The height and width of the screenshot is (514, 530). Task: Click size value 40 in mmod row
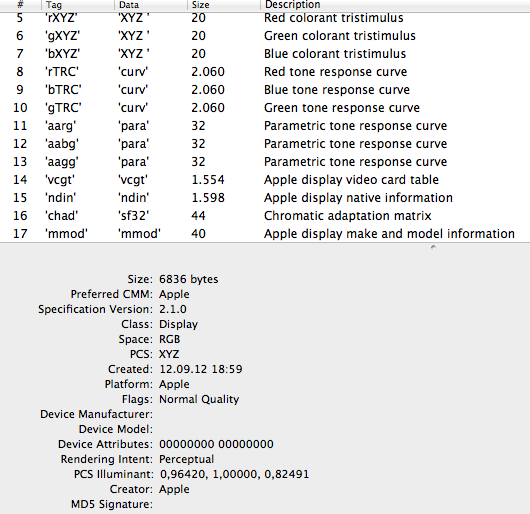pyautogui.click(x=198, y=234)
